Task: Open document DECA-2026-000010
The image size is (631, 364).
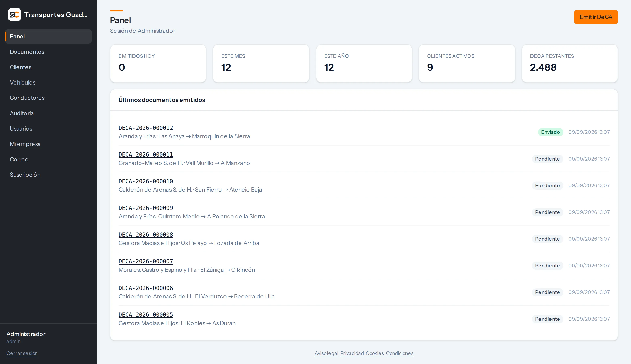Action: (146, 181)
